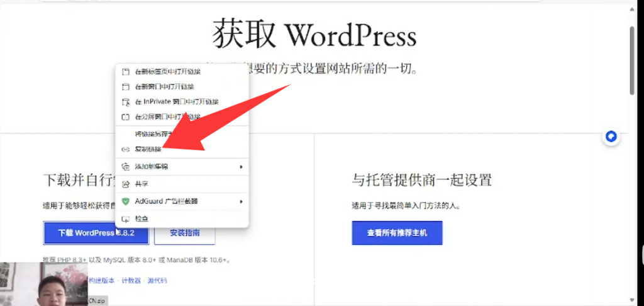Click the 与托管提供商一起设置 heading
The height and width of the screenshot is (306, 644).
click(x=422, y=179)
